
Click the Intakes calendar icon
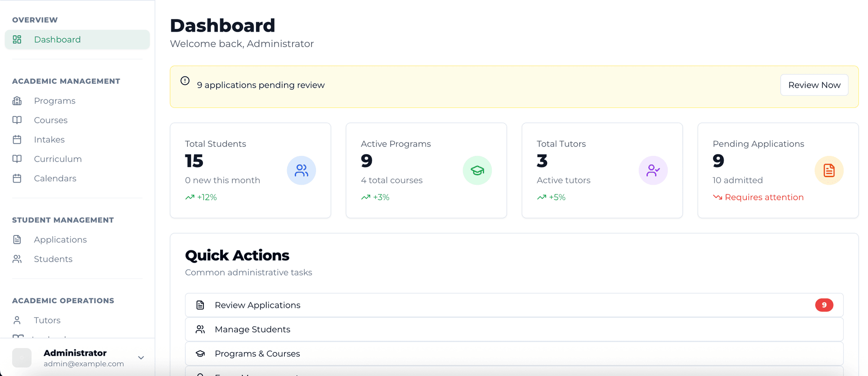[x=17, y=140]
